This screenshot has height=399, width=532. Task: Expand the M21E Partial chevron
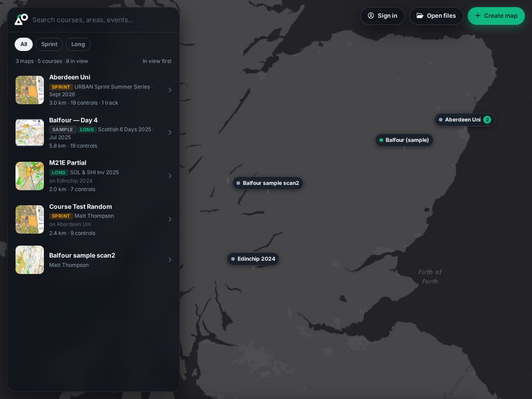(170, 176)
